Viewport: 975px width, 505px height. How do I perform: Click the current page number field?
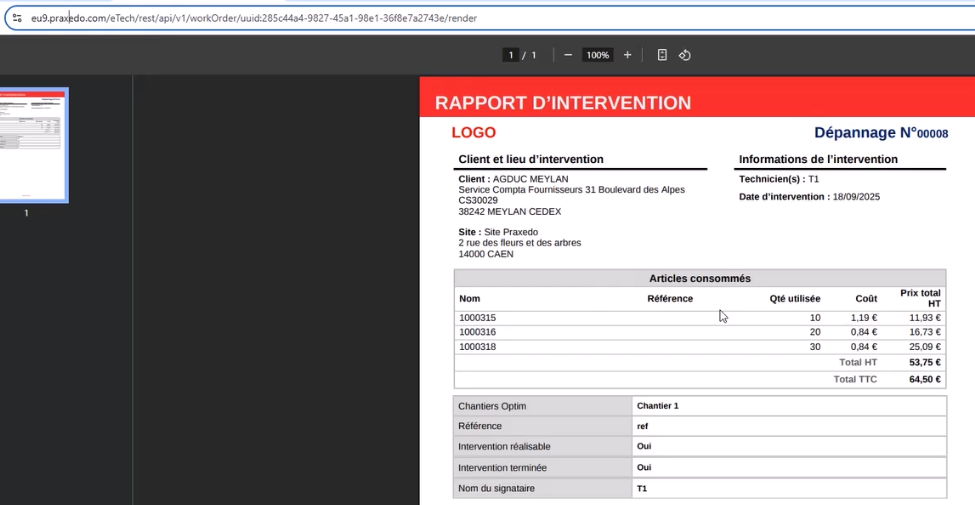511,55
